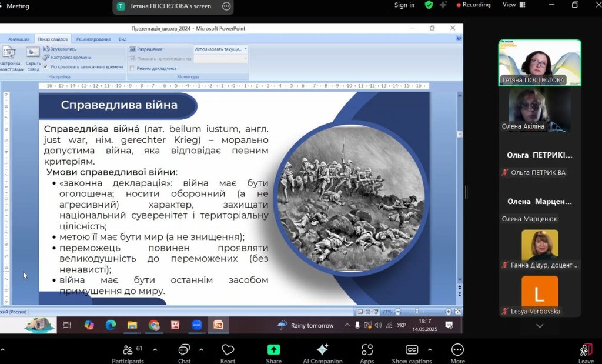This screenshot has height=364, width=602.
Task: Switch to Normal view in status bar
Action: click(x=360, y=312)
